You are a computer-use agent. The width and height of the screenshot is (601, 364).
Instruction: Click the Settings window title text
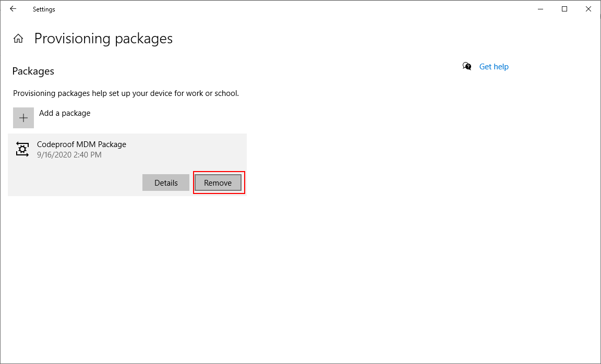point(44,9)
